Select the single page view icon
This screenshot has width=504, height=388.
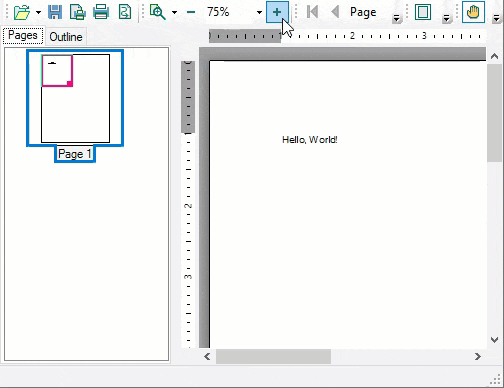point(423,12)
